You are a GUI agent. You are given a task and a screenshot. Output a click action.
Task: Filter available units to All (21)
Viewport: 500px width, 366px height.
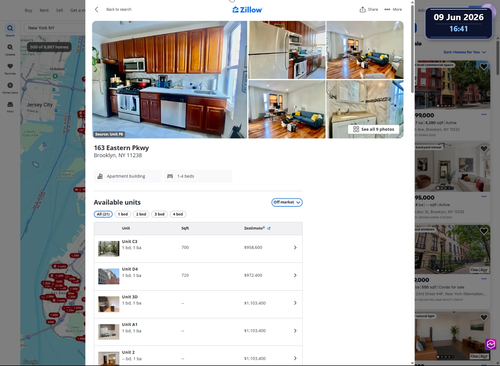point(103,214)
